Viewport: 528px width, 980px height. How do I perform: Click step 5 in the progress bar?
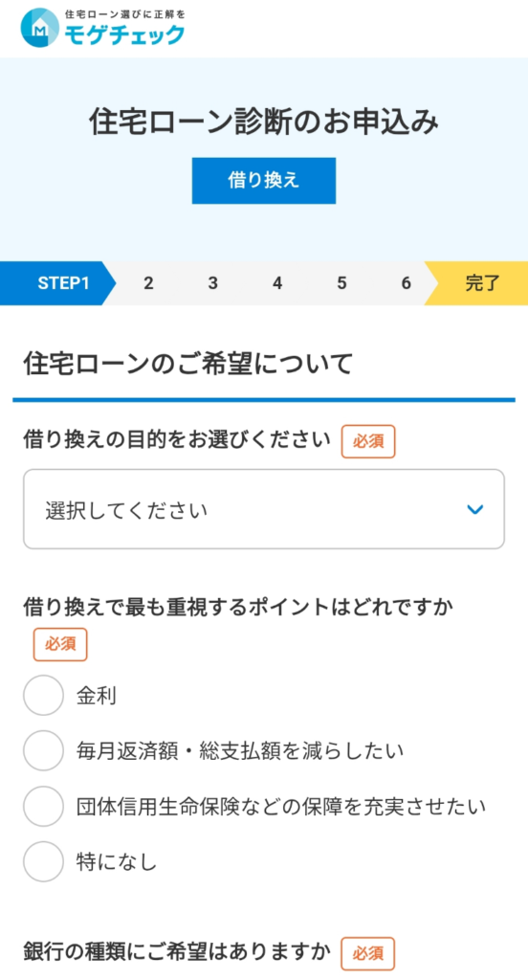click(341, 283)
